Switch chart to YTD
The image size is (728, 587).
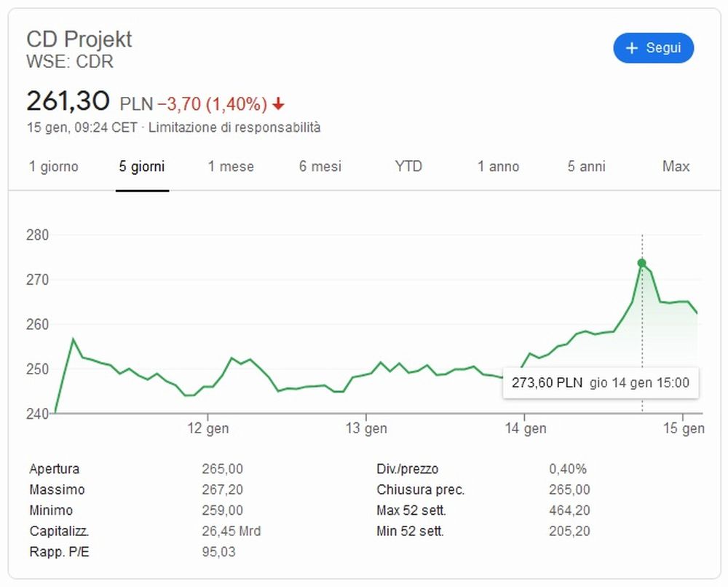(x=408, y=167)
